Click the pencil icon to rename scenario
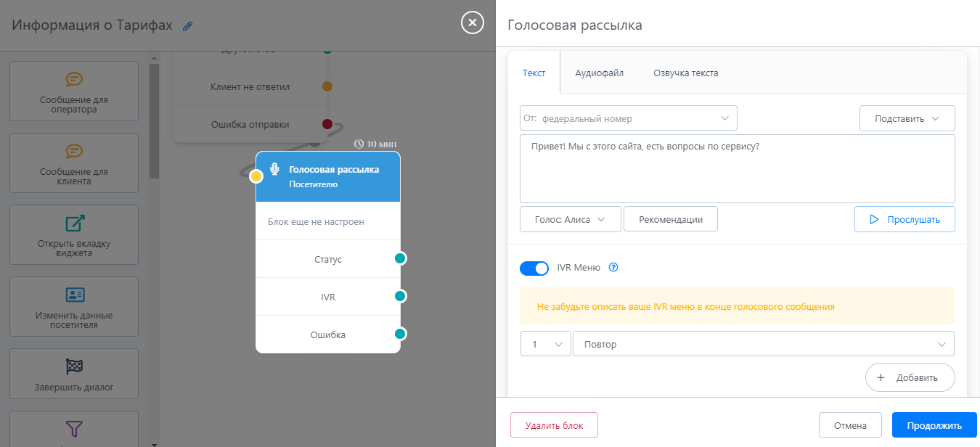The height and width of the screenshot is (447, 980). tap(188, 26)
